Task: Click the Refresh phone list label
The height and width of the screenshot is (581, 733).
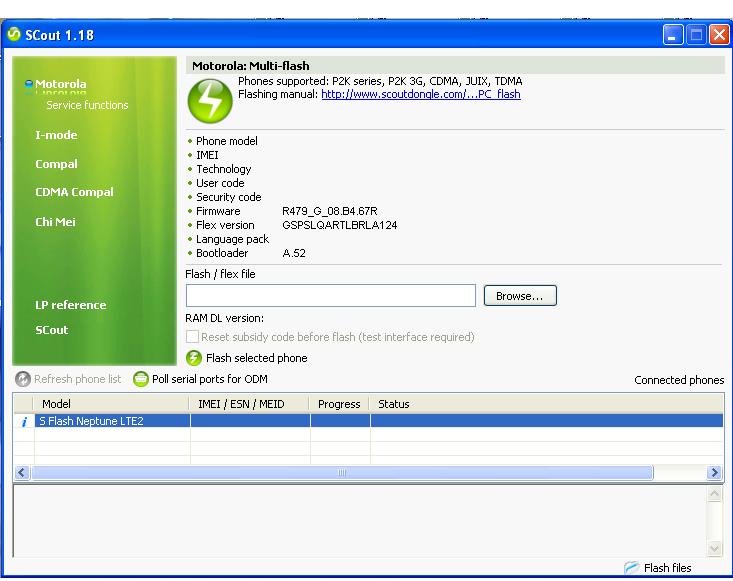Action: click(x=78, y=379)
